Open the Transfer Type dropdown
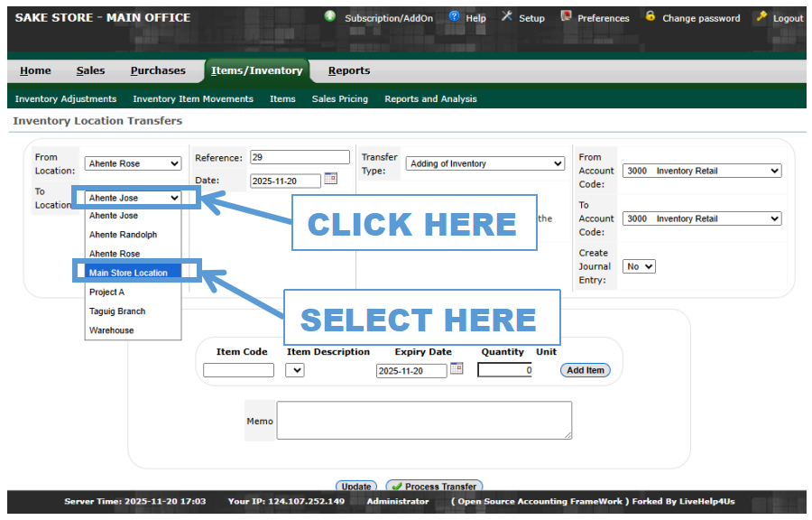Viewport: 812px width, 520px height. click(485, 163)
